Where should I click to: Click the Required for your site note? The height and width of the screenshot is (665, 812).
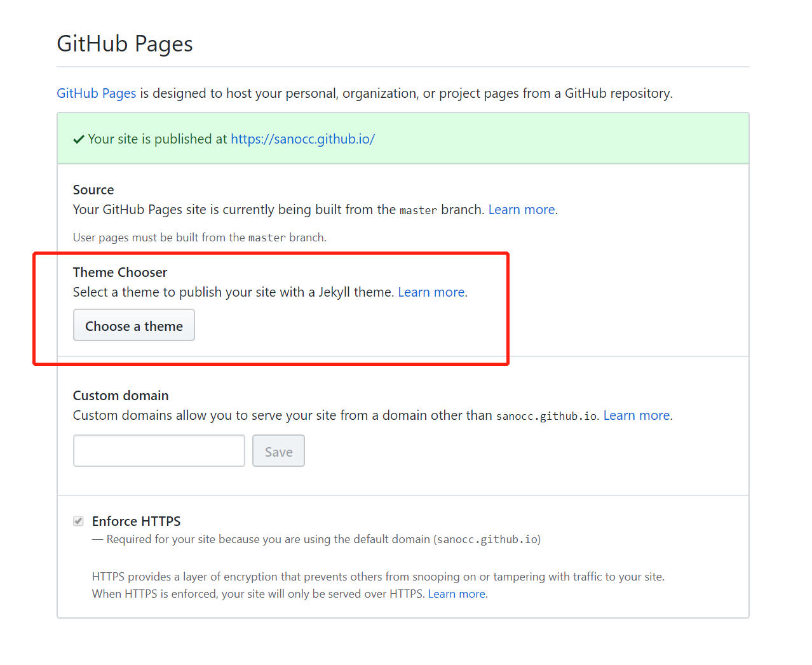[x=323, y=539]
